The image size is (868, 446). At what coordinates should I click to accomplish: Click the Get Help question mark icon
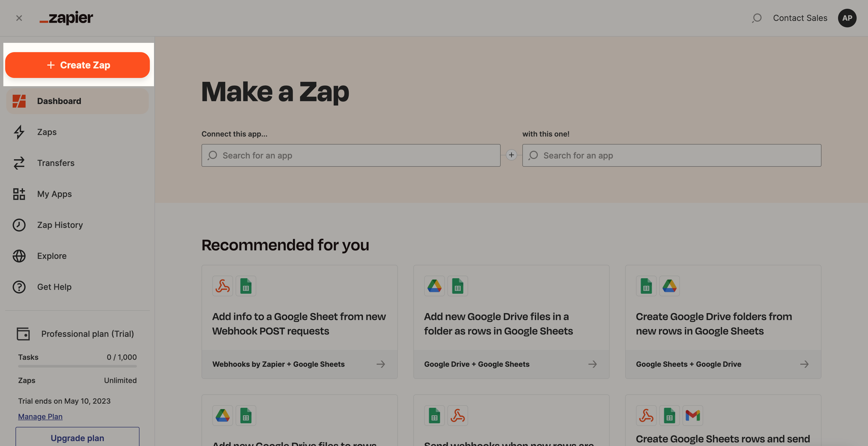coord(19,287)
